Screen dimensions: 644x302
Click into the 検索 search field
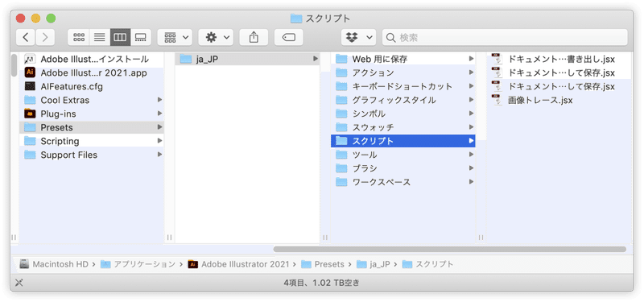[x=505, y=37]
